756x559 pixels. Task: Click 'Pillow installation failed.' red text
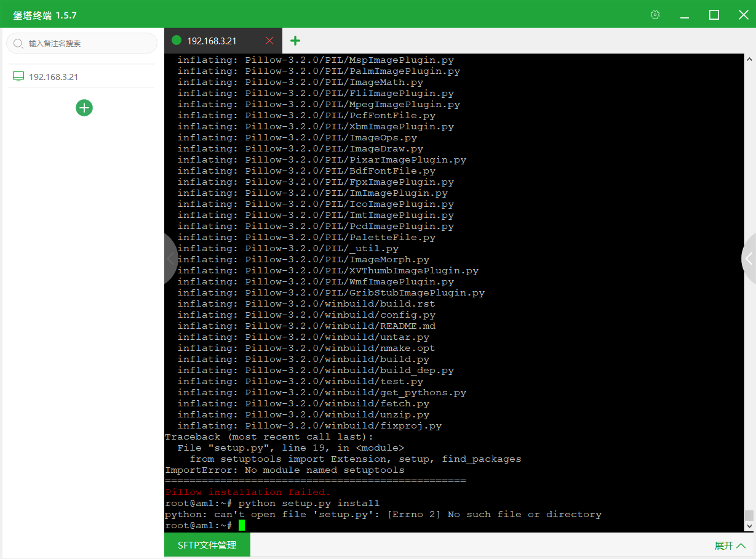[x=248, y=492]
